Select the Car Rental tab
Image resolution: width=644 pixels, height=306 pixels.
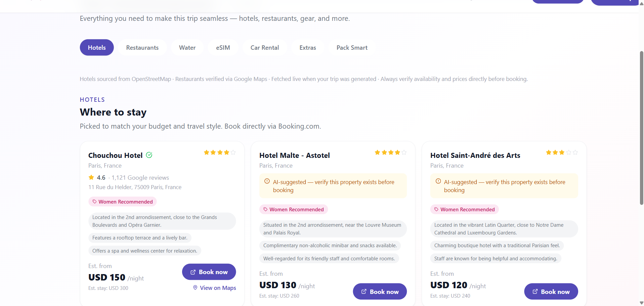coord(265,48)
